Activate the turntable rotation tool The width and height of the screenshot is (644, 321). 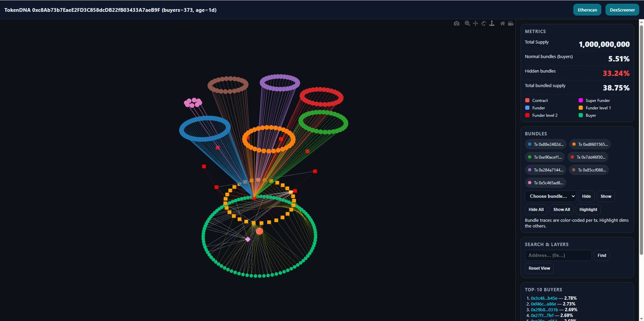492,24
